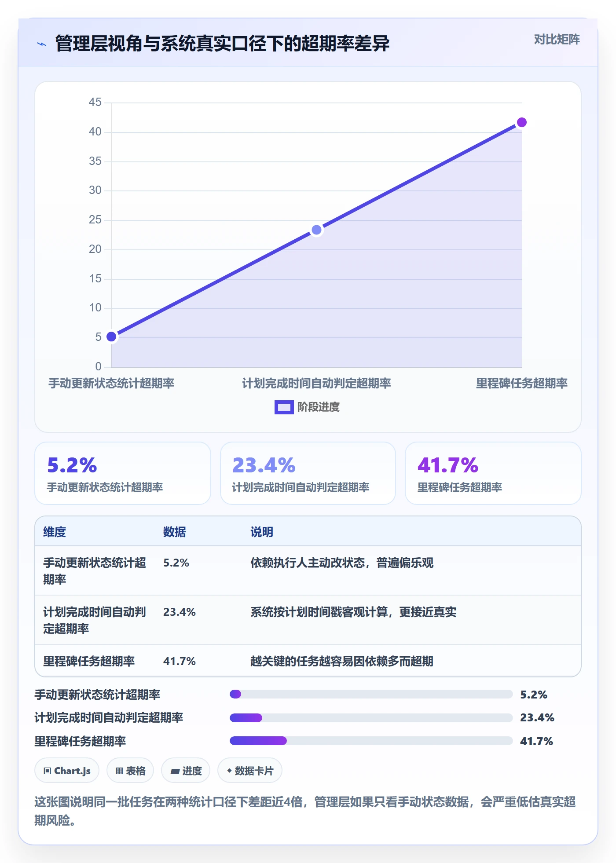Click table cell 越关键的任务越容易因依赖多而超期
The height and width of the screenshot is (863, 616).
342,661
